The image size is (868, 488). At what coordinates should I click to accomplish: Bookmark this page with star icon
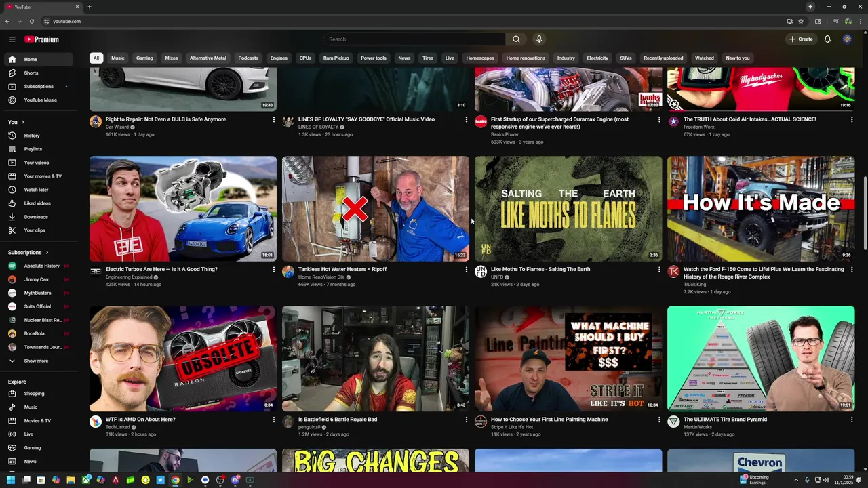click(801, 21)
